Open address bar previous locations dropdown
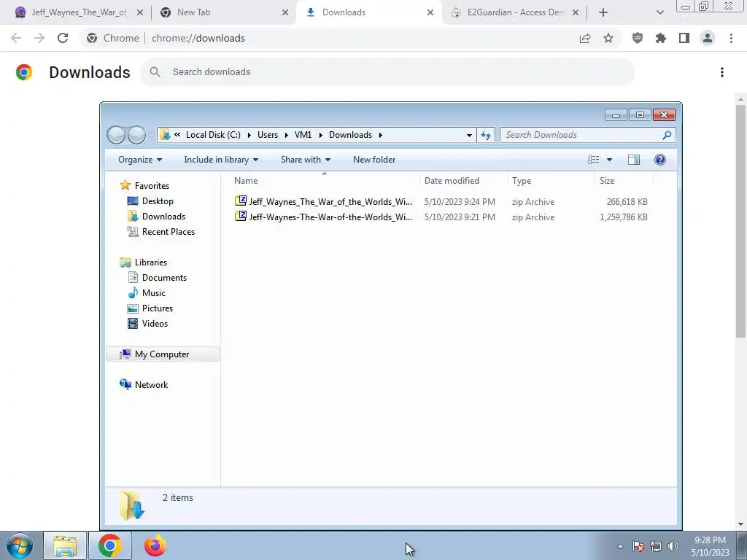Screen dimensions: 747x560 pos(469,135)
